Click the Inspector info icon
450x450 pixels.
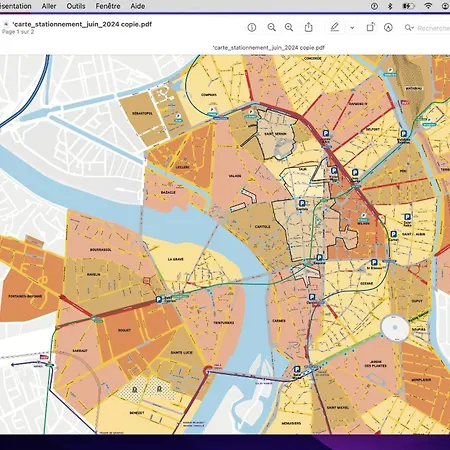click(252, 28)
